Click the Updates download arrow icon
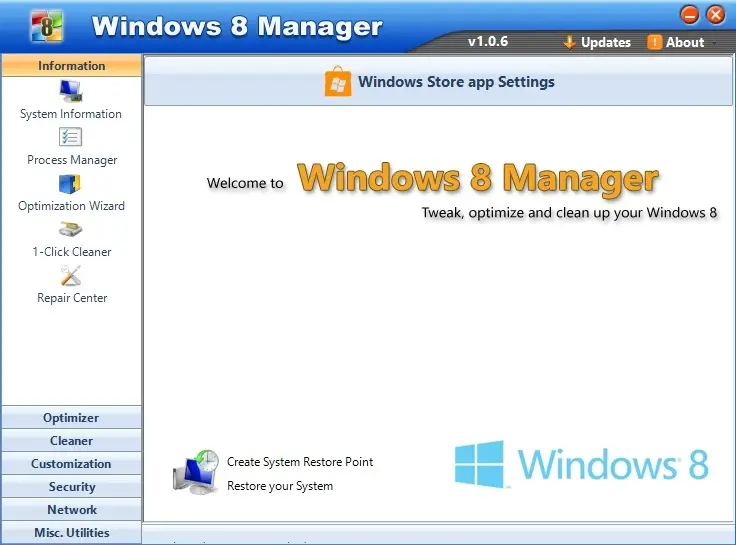 click(x=569, y=42)
